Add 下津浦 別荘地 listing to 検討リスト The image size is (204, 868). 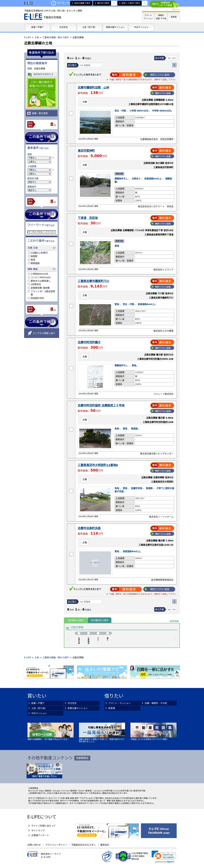click(x=163, y=223)
